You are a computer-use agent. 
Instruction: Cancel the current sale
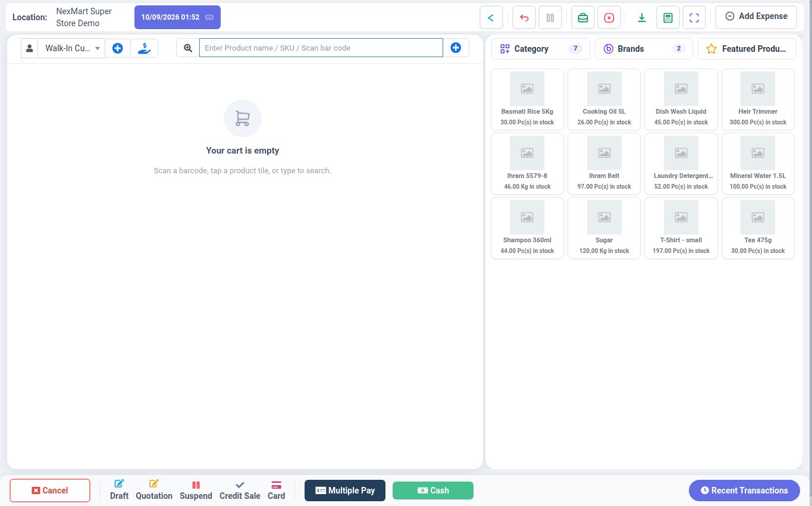[50, 491]
